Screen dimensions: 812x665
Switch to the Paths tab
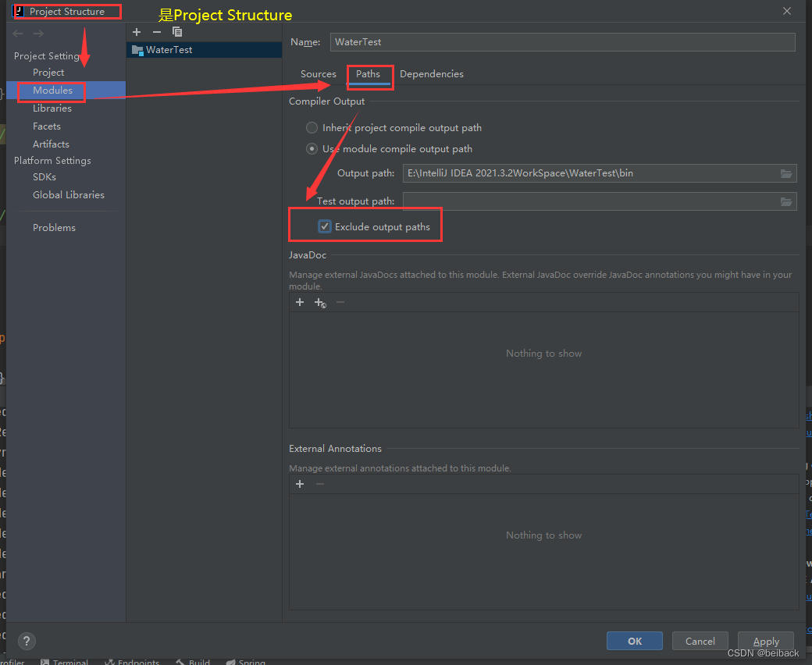click(369, 74)
